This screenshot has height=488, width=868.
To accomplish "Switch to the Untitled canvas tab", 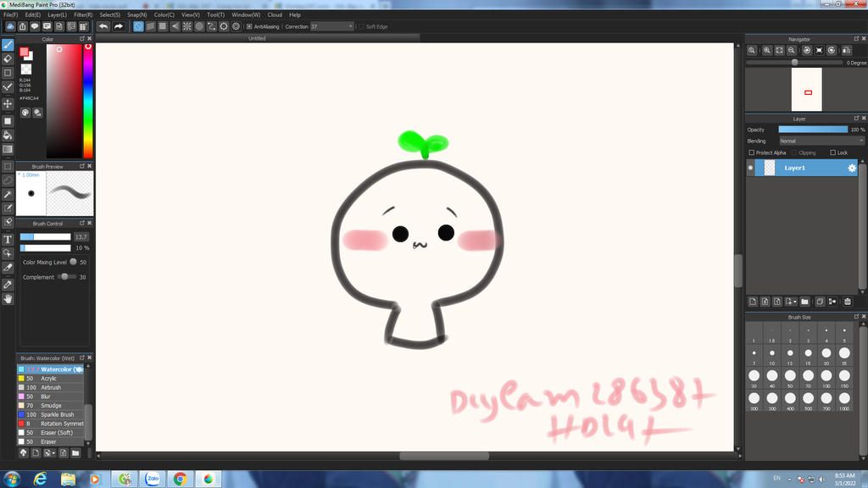I will tap(257, 38).
